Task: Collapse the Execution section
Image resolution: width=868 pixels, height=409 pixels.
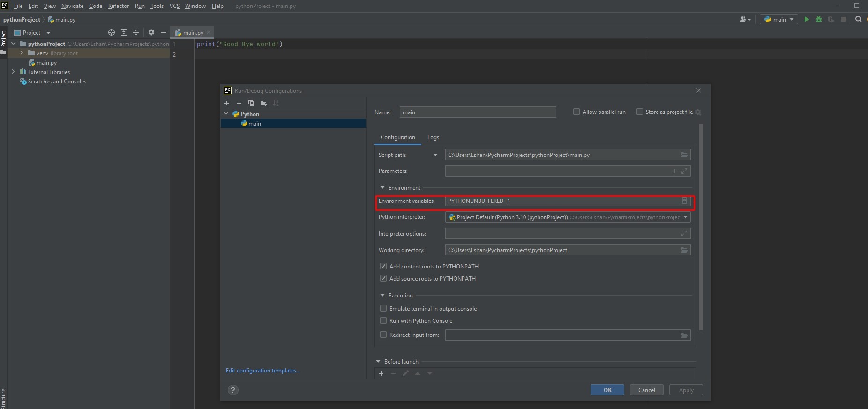Action: (382, 296)
